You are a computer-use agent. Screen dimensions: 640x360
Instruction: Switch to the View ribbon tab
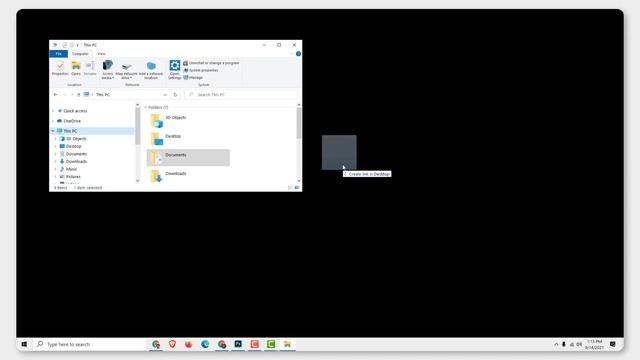coord(102,54)
